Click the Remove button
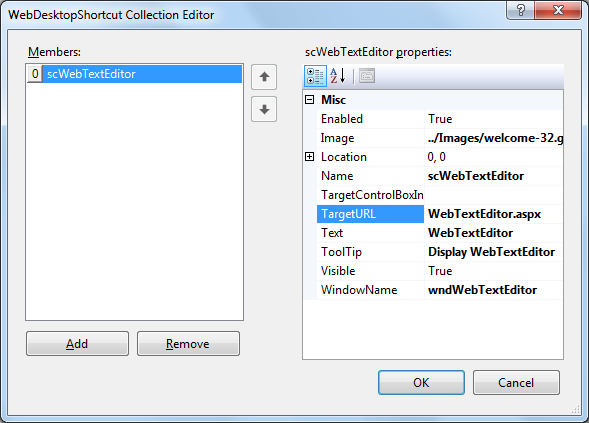589x423 pixels. (x=188, y=343)
